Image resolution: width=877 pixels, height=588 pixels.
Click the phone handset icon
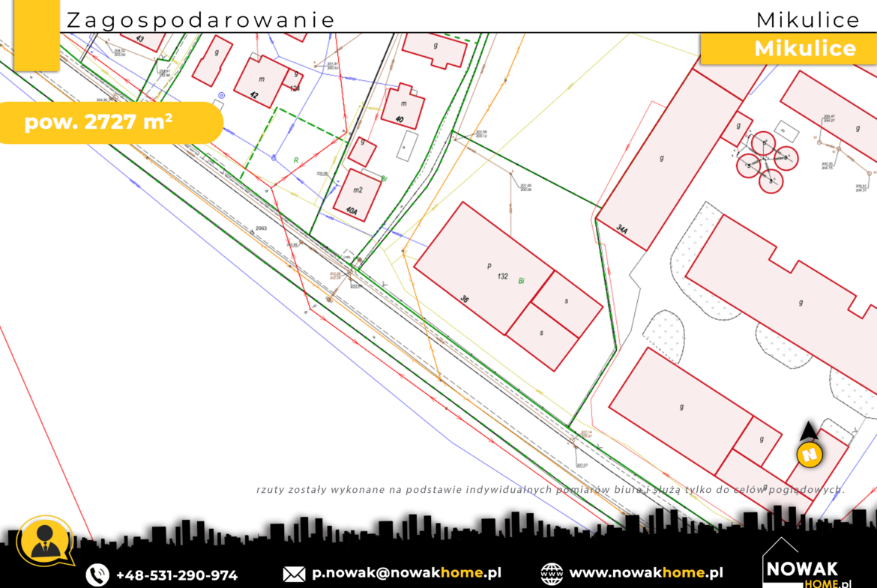tap(97, 575)
